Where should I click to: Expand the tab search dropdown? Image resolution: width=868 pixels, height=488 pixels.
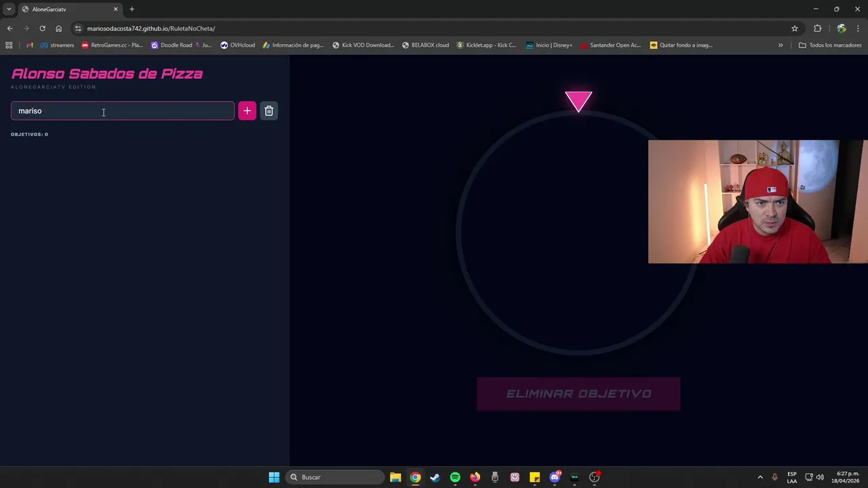tap(9, 9)
